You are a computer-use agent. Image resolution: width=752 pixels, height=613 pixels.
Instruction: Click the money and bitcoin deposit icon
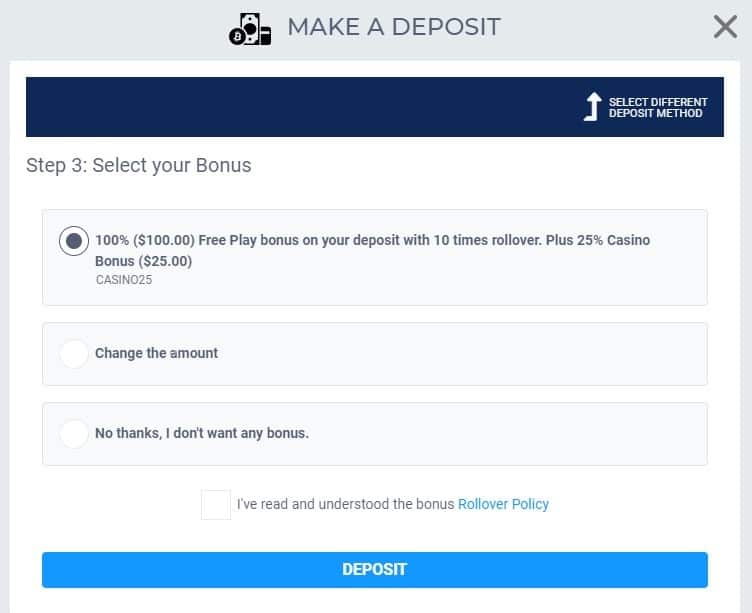click(x=250, y=30)
